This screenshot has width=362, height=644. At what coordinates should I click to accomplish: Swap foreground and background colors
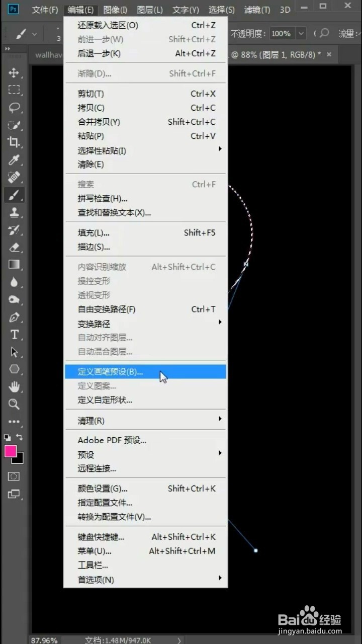tap(20, 438)
